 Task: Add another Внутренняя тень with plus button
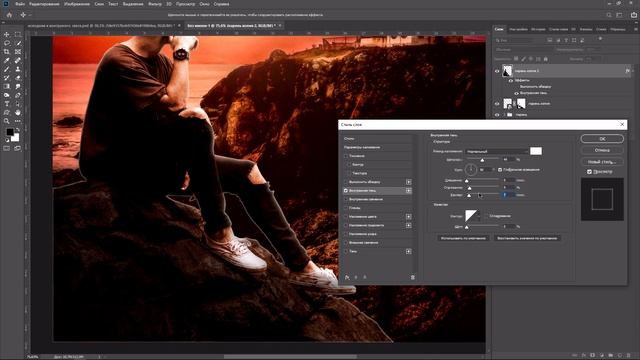click(x=409, y=191)
